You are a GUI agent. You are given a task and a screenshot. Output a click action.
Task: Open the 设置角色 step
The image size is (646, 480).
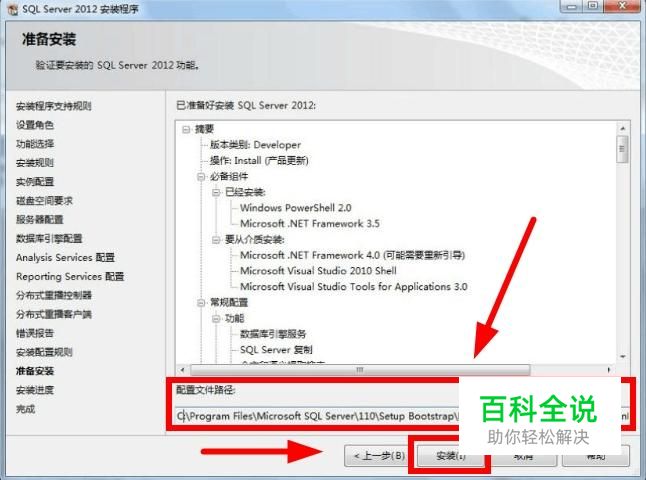pos(35,125)
